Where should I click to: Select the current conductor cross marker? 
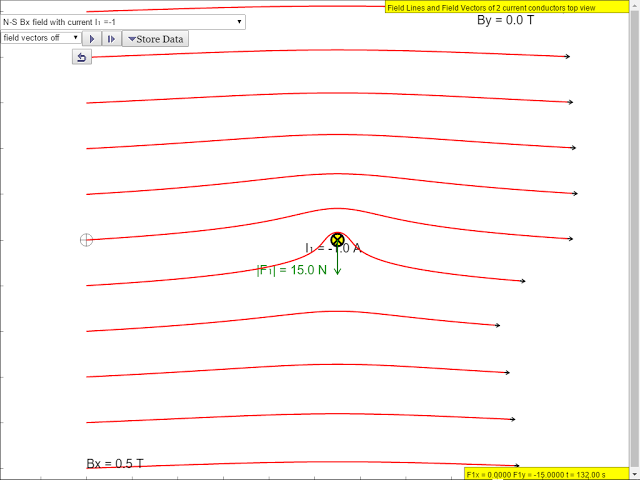[x=337, y=240]
